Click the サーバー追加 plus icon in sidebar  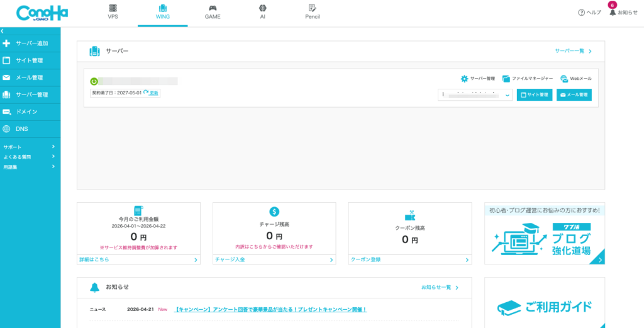tap(6, 43)
